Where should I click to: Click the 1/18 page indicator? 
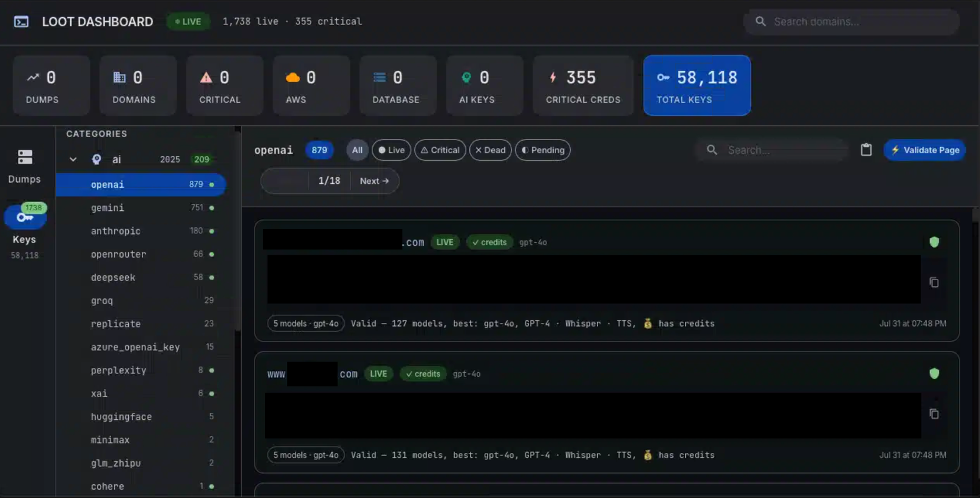(x=329, y=181)
